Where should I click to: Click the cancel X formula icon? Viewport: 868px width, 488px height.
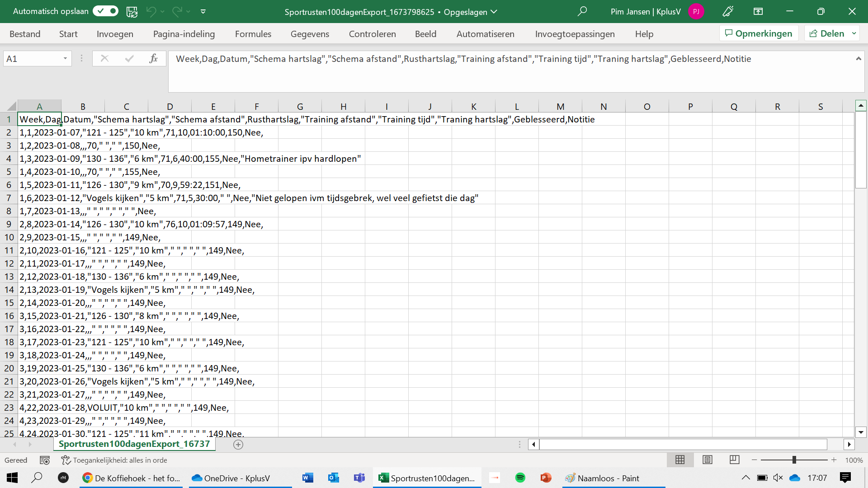(x=104, y=58)
